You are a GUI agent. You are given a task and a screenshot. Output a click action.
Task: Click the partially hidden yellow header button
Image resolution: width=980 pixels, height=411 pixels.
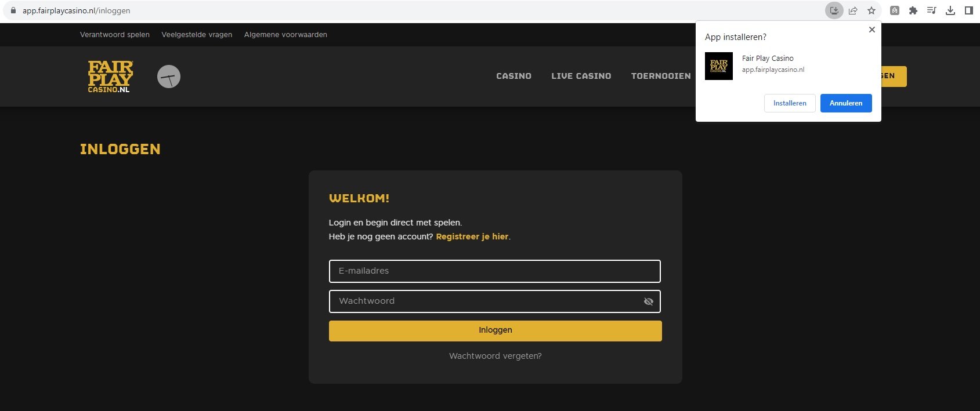coord(894,77)
